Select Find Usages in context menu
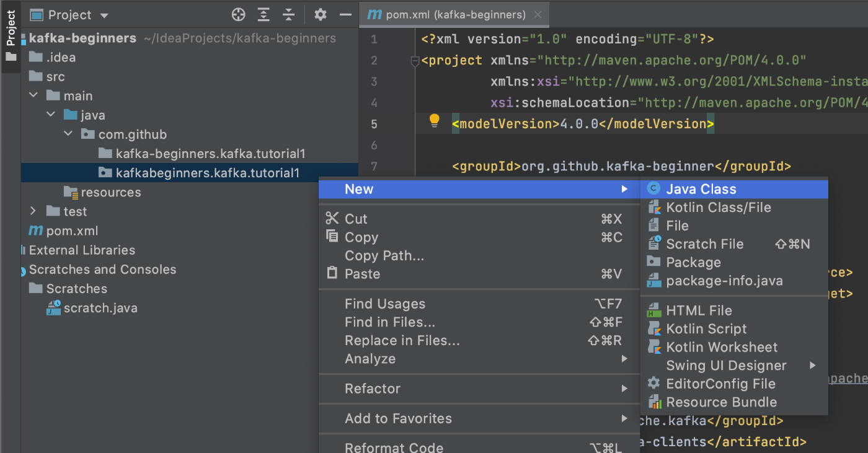868x453 pixels. pyautogui.click(x=479, y=304)
